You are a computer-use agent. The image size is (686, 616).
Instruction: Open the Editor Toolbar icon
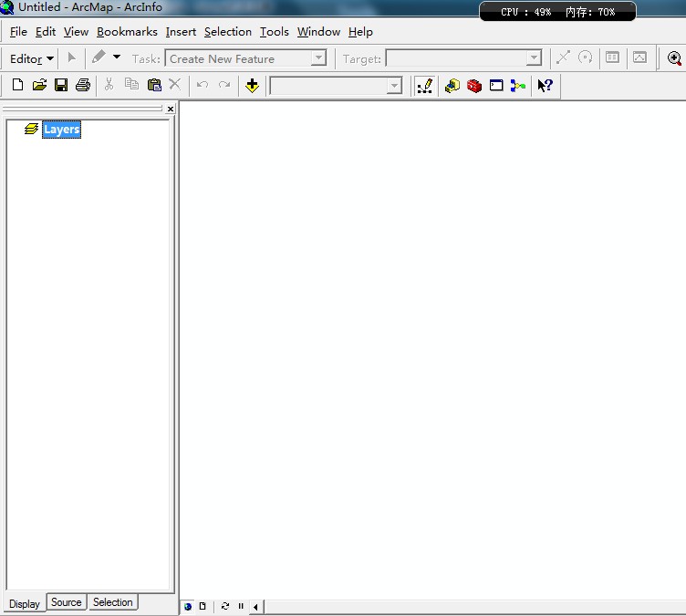(425, 86)
